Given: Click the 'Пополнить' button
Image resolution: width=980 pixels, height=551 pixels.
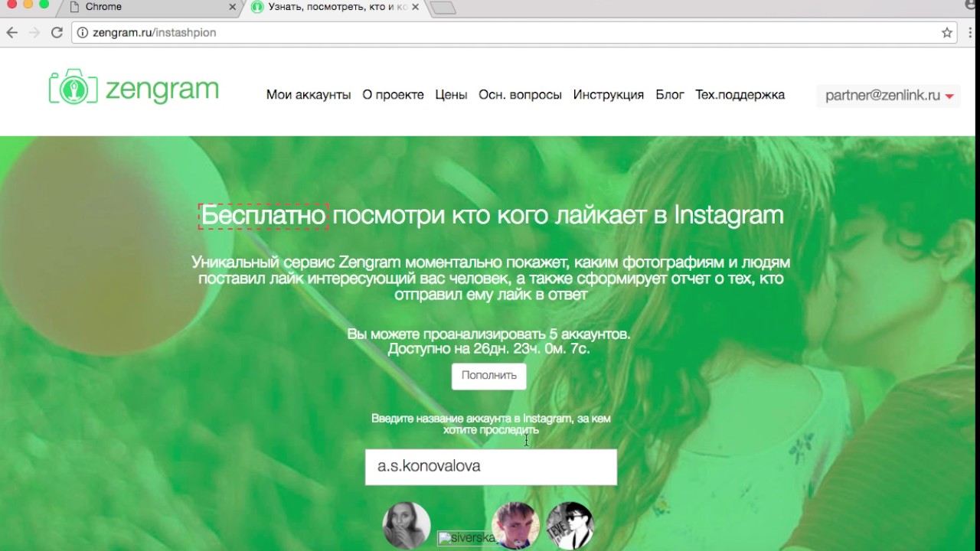Looking at the screenshot, I should [489, 376].
